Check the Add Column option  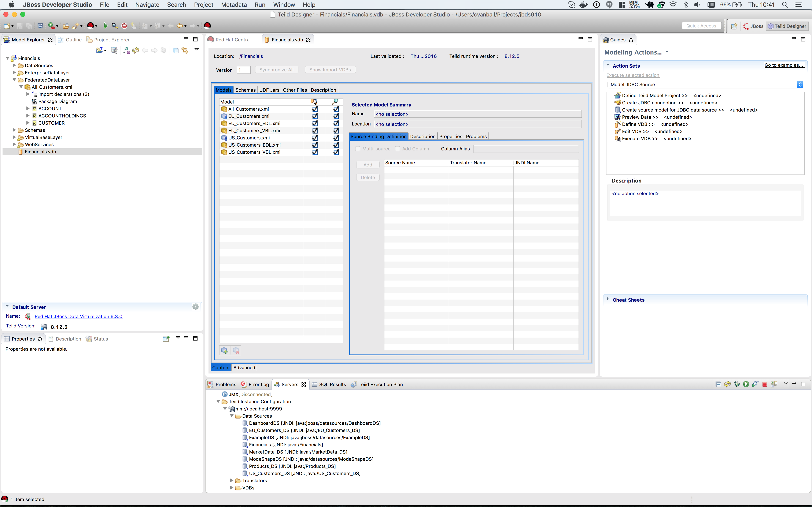(x=398, y=149)
